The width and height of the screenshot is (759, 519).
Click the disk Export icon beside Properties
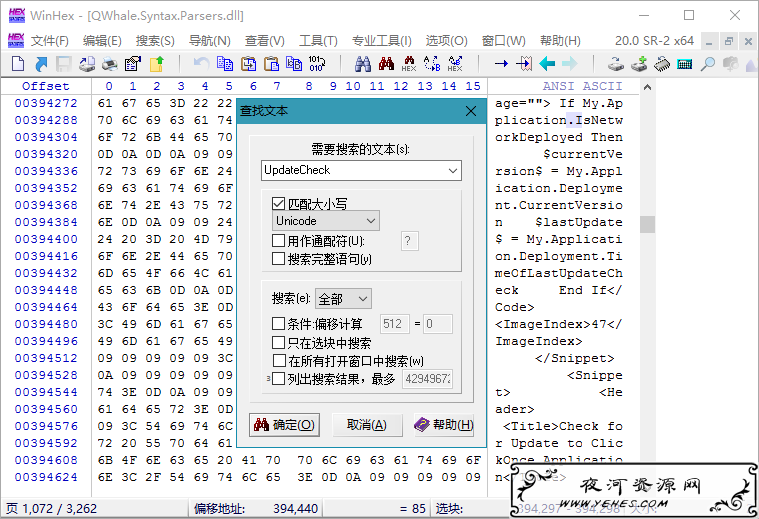click(x=87, y=63)
